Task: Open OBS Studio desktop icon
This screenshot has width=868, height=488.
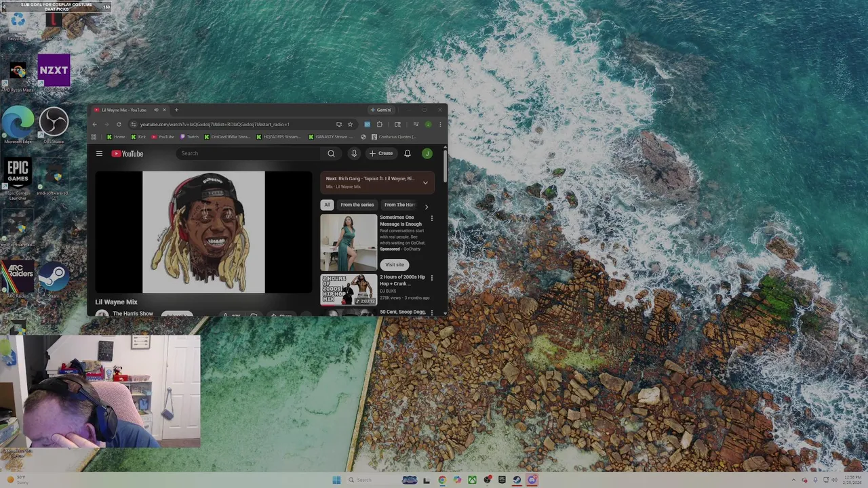Action: [x=54, y=125]
